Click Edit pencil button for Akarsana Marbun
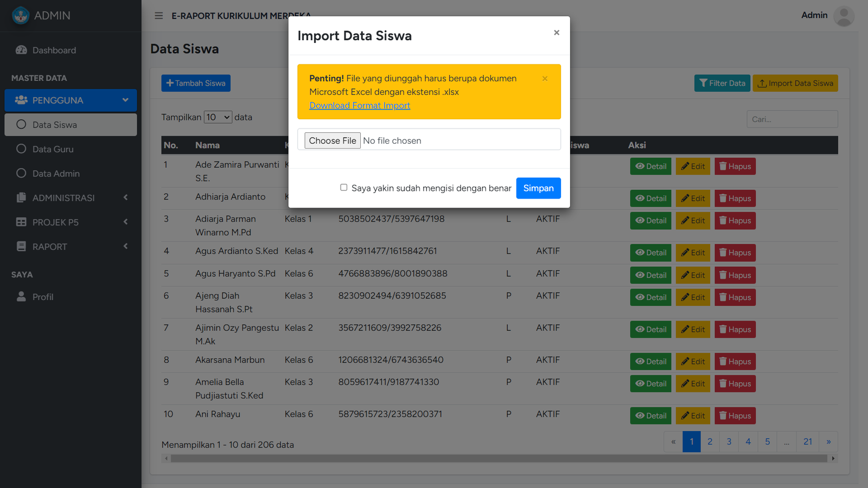 693,362
